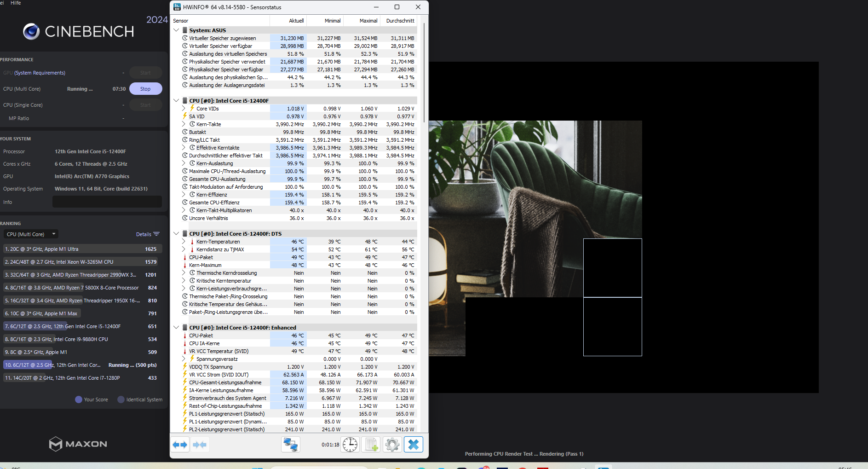
Task: Click the lightning icon beside Core VIDs
Action: (x=192, y=109)
